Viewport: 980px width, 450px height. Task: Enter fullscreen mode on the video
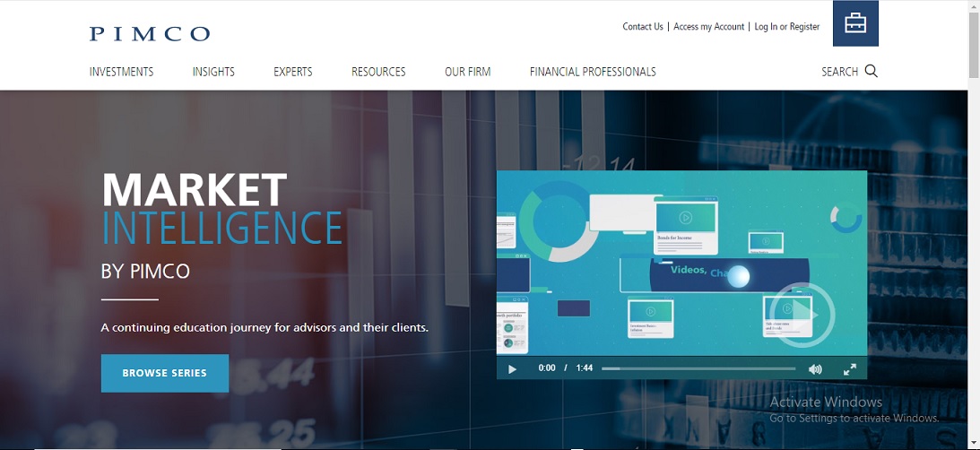[x=850, y=368]
